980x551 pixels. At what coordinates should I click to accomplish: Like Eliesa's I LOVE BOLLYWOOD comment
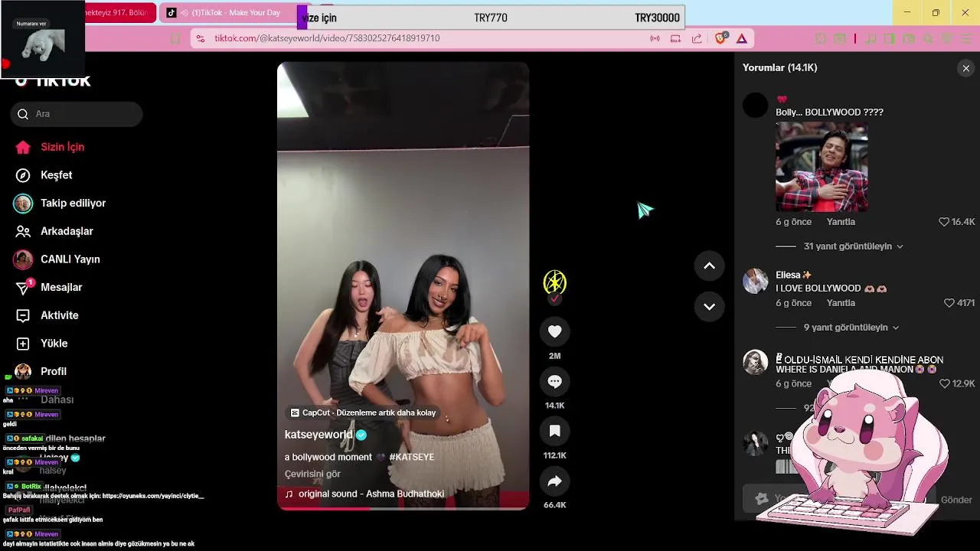tap(949, 303)
